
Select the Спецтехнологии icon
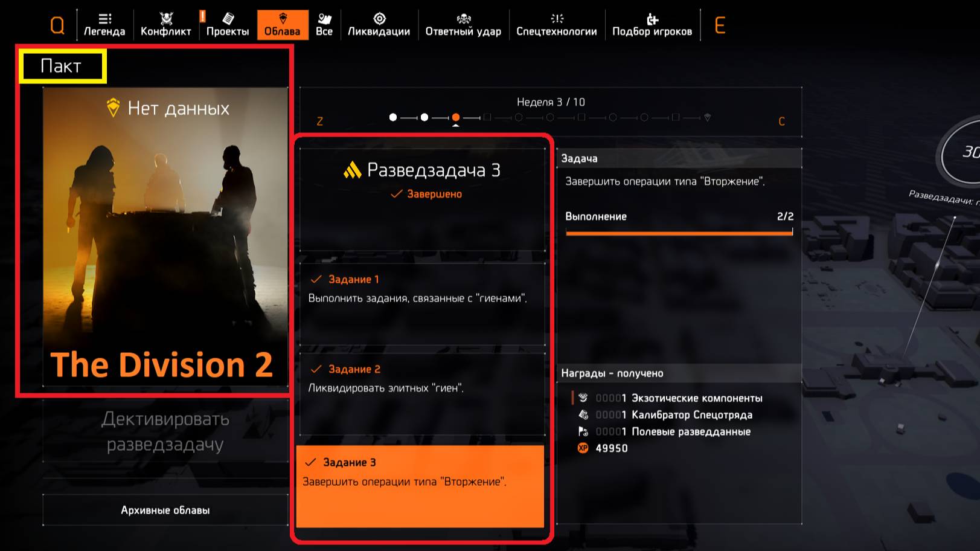[556, 18]
